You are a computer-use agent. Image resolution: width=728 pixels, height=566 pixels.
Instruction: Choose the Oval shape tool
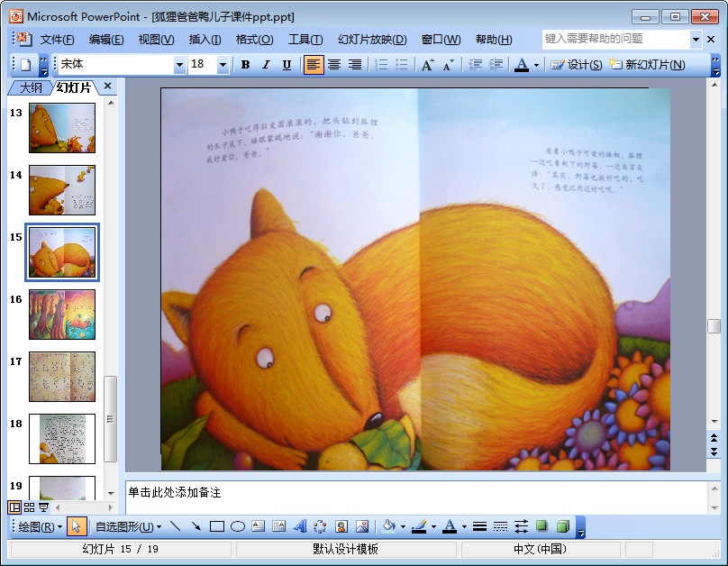pos(238,526)
